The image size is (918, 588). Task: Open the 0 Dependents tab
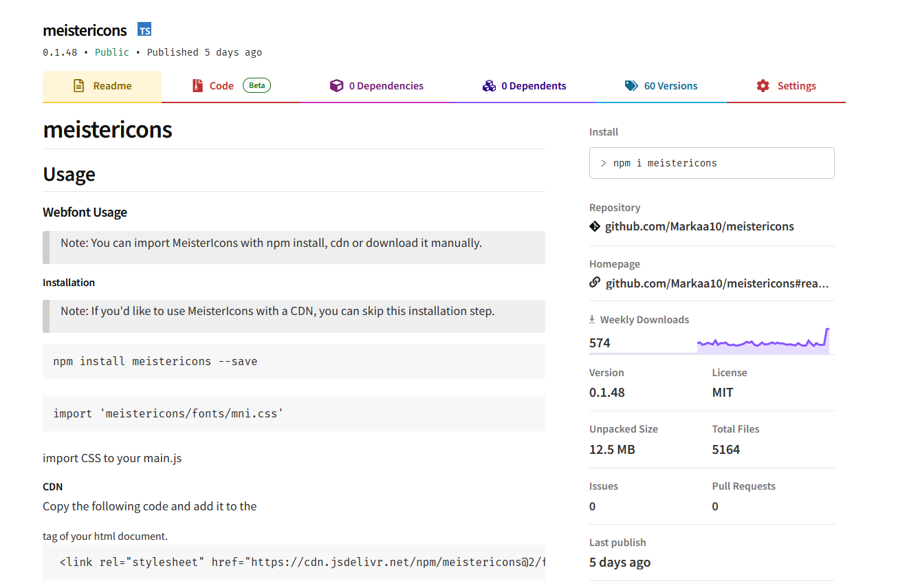click(x=534, y=86)
